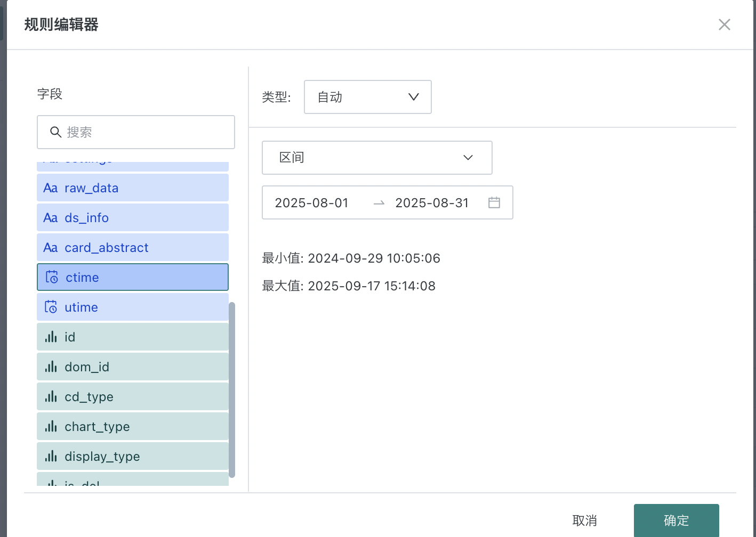Click the bar chart icon beside display_type
Image resolution: width=756 pixels, height=537 pixels.
point(51,456)
